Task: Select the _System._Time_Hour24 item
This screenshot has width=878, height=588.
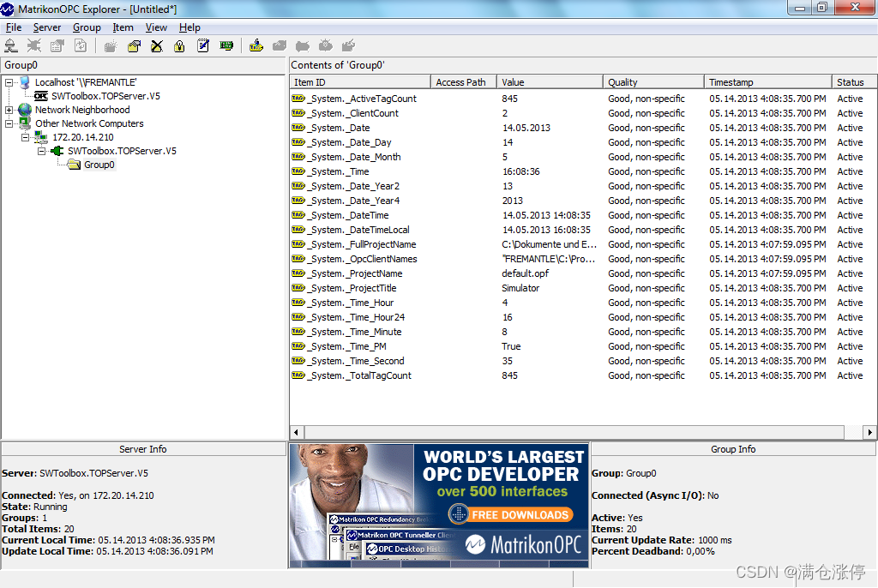Action: point(358,317)
